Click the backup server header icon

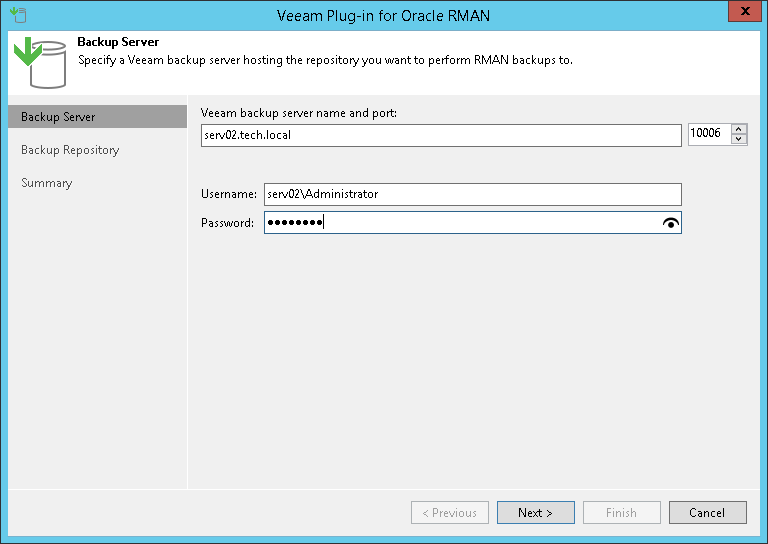click(36, 64)
